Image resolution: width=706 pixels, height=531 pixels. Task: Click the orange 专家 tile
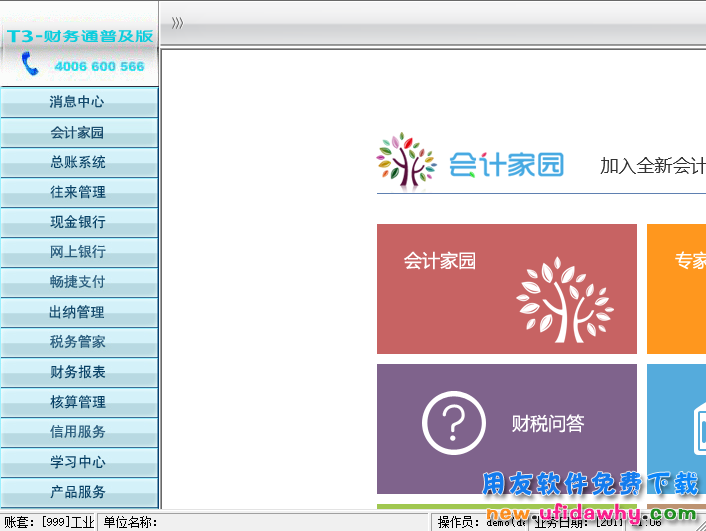pos(676,288)
